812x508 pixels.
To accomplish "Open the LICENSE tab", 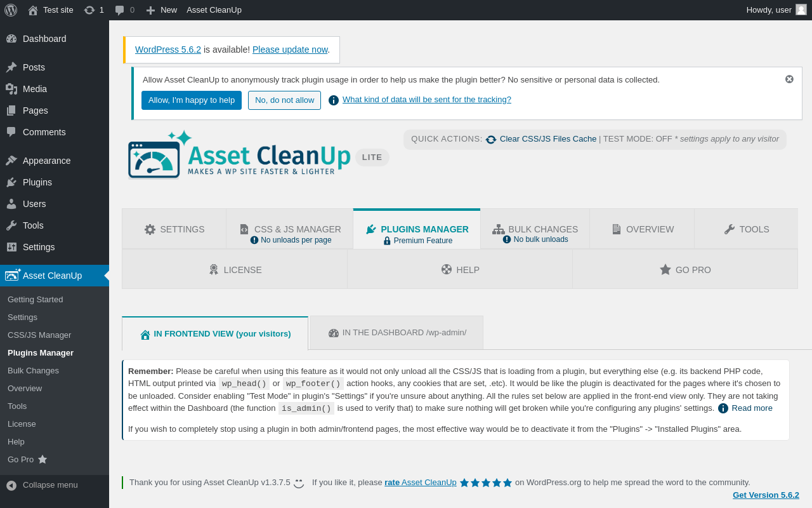I will (235, 269).
